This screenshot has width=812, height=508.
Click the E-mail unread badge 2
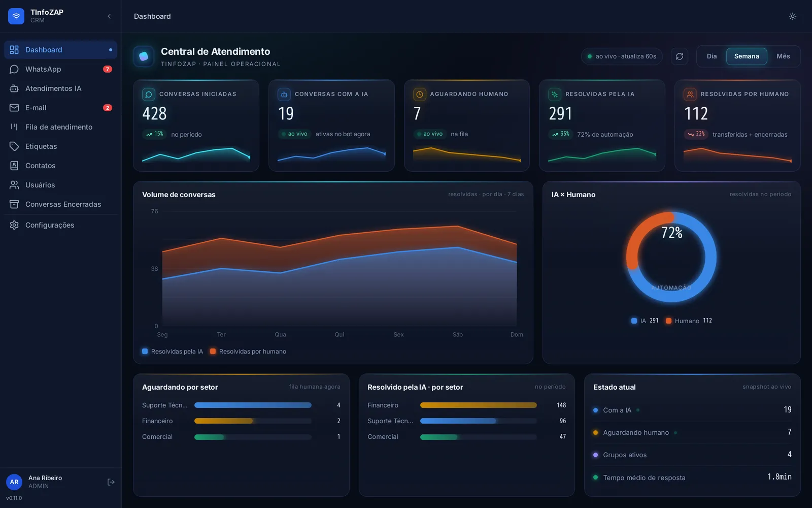pos(108,108)
